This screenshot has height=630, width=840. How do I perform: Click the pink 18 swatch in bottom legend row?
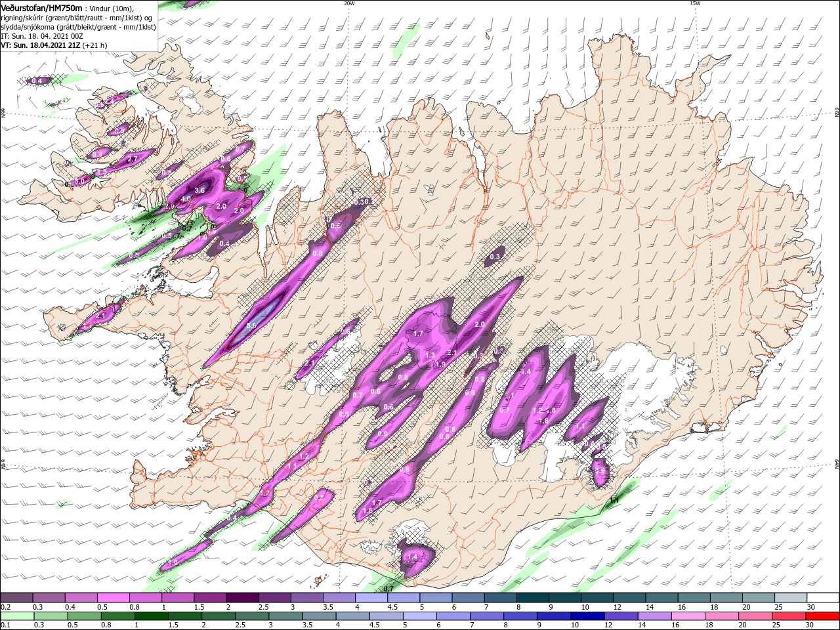pos(723,616)
